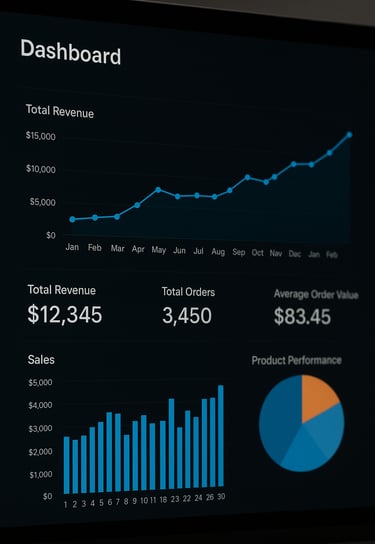Click the 3,450 orders figure
This screenshot has width=375, height=544.
187,316
